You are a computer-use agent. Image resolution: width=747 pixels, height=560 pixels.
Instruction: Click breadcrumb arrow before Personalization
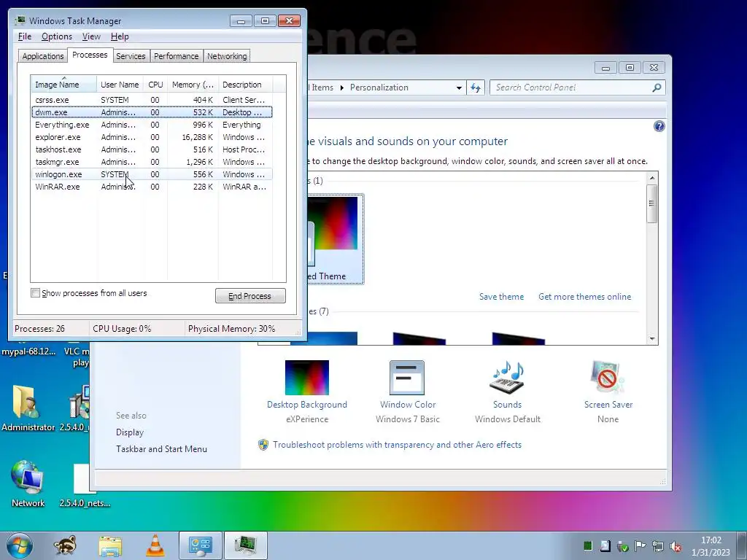(341, 87)
